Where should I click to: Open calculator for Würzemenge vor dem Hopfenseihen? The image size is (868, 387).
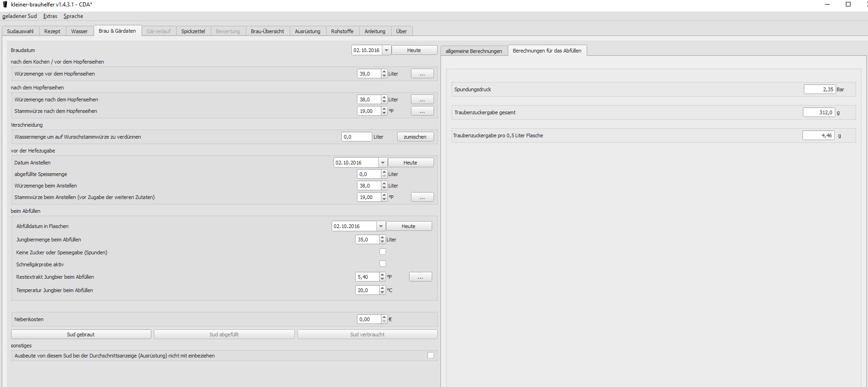[x=422, y=74]
